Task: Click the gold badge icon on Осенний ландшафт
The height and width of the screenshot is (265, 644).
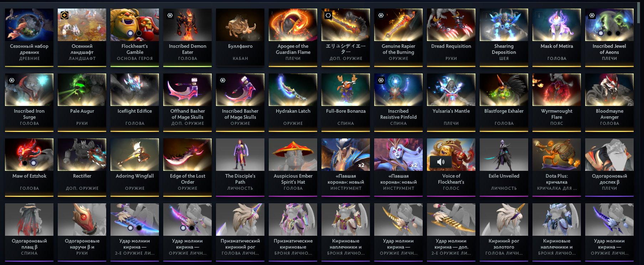Action: tap(65, 15)
